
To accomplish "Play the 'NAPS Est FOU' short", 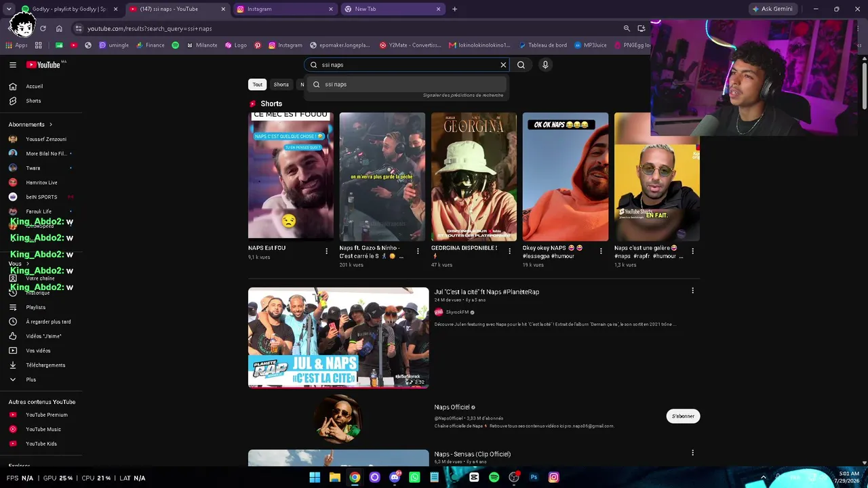I will coord(291,176).
